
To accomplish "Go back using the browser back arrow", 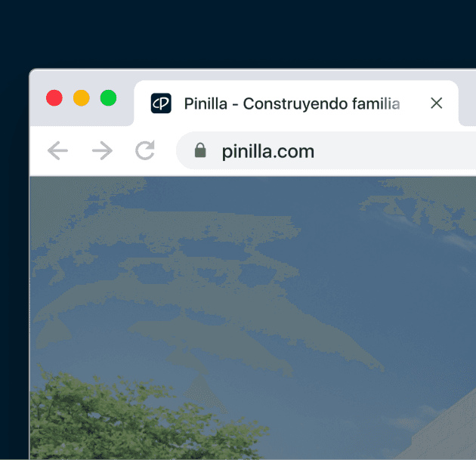I will [x=57, y=150].
